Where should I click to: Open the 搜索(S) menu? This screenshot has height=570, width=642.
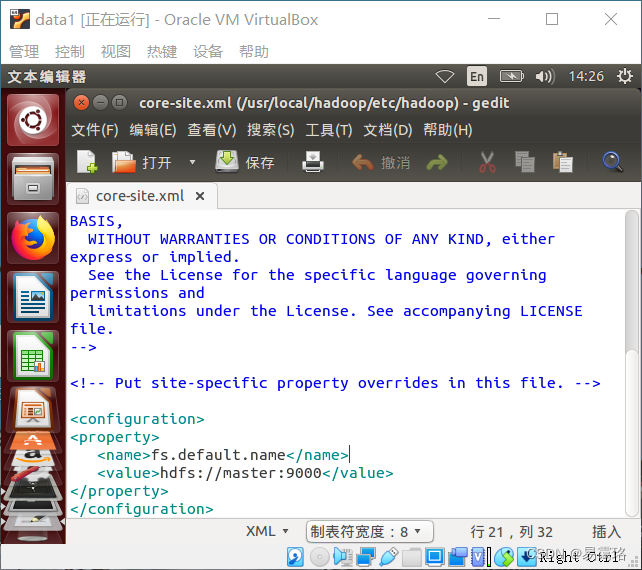coord(270,130)
